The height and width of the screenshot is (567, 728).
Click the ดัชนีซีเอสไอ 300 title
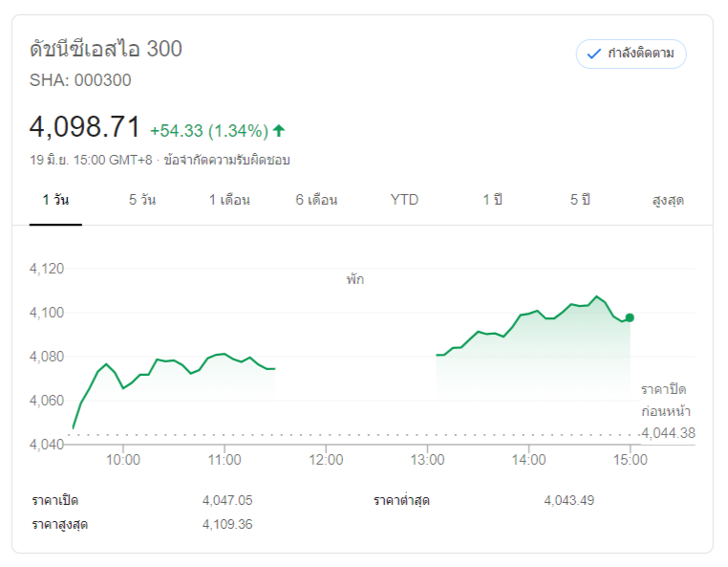pyautogui.click(x=106, y=49)
